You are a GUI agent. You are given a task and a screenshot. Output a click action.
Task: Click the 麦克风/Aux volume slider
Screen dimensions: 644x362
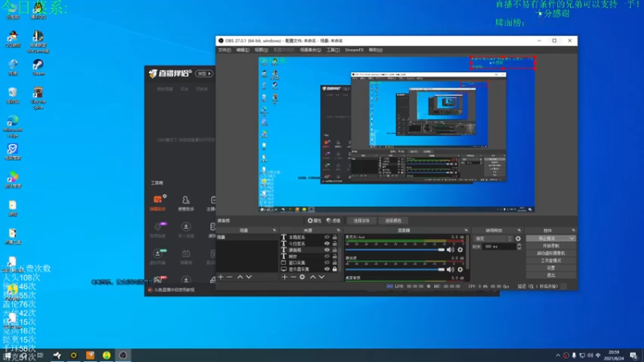tap(395, 249)
